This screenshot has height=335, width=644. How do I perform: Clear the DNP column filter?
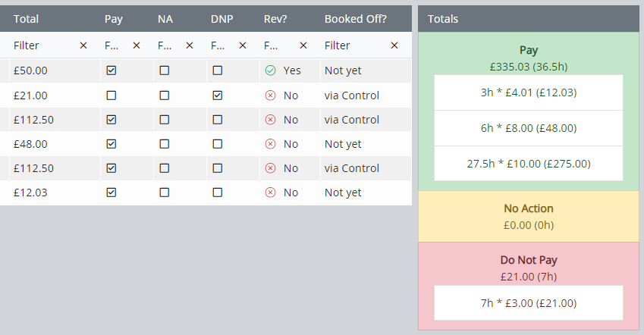[x=243, y=45]
